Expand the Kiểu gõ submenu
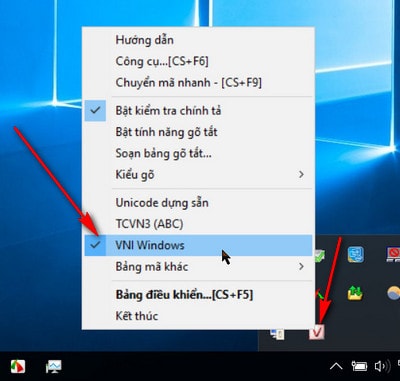This screenshot has width=400, height=381. (x=198, y=174)
